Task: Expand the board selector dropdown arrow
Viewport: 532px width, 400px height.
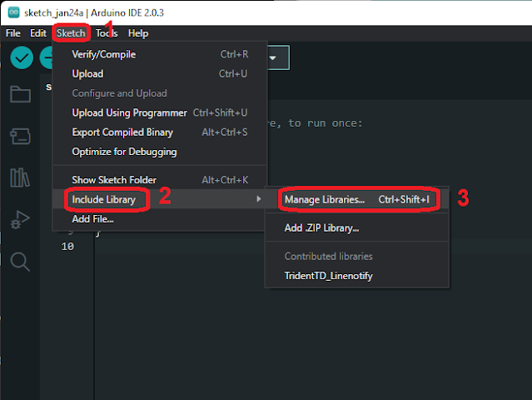Action: (272, 57)
